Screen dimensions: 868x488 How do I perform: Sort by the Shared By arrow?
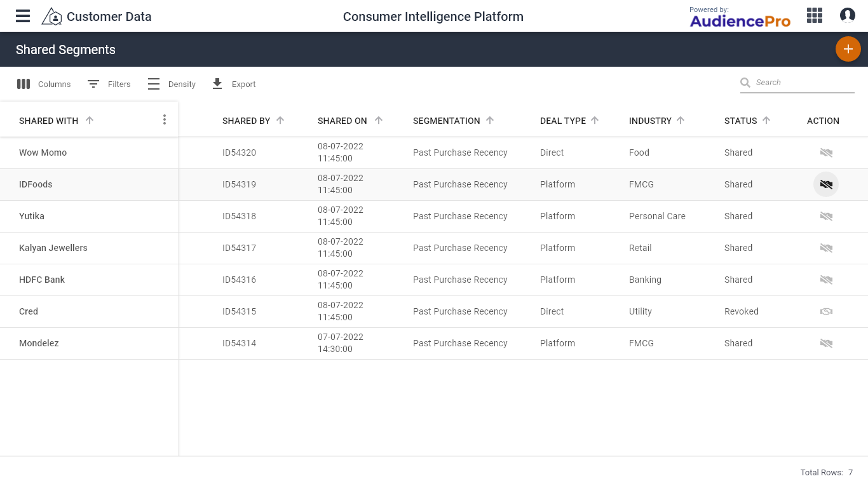click(x=280, y=120)
